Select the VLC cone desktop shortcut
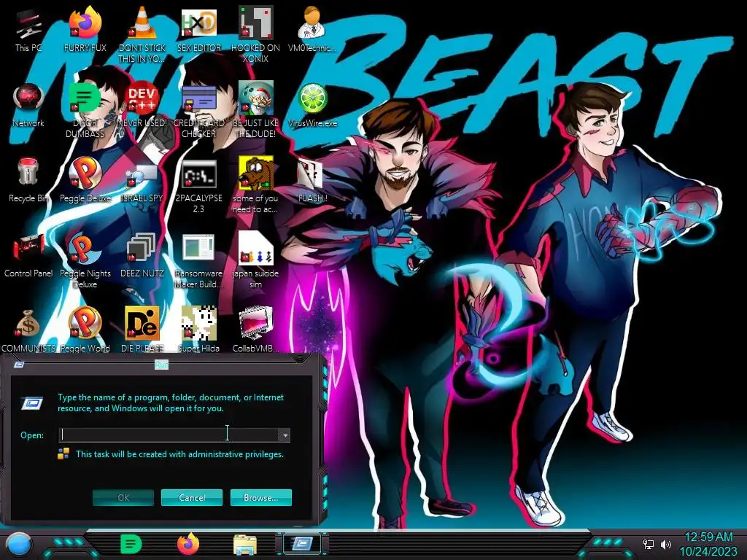747x560 pixels. [x=142, y=34]
